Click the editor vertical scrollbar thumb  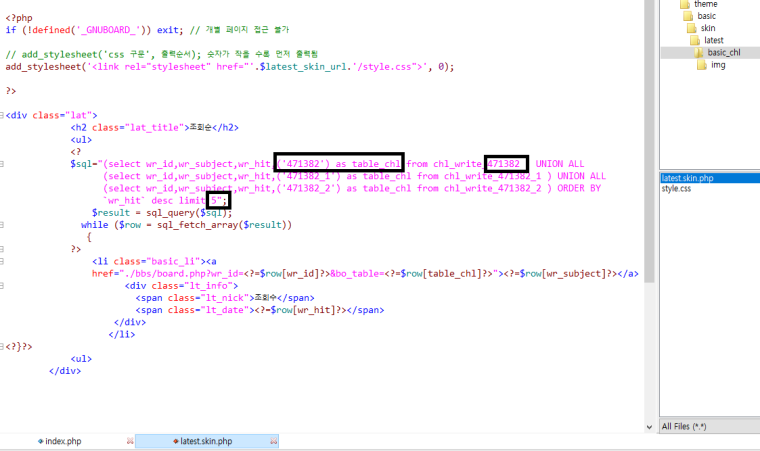[649, 141]
